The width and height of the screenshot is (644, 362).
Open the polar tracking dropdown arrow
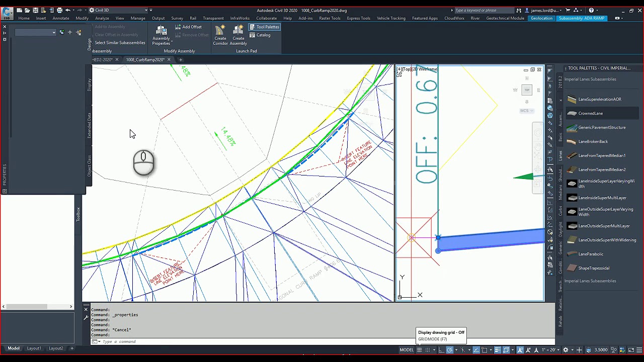click(456, 350)
